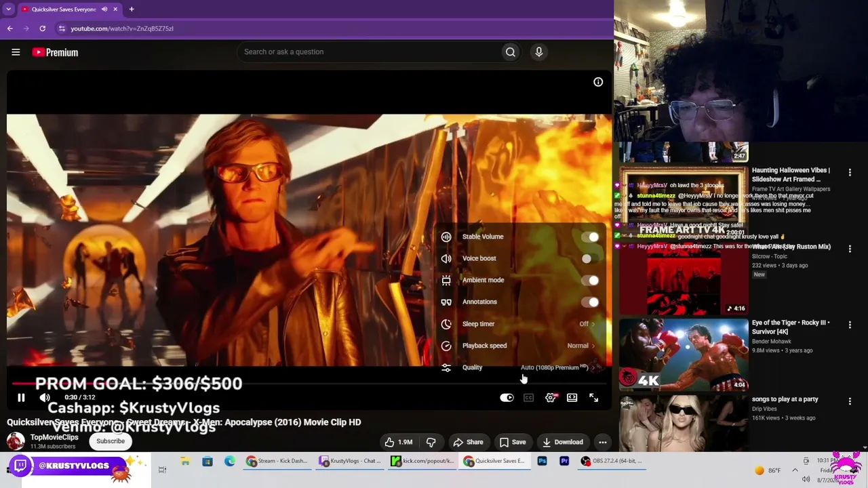868x488 pixels.
Task: Enable Voice boost switch
Action: click(x=590, y=258)
